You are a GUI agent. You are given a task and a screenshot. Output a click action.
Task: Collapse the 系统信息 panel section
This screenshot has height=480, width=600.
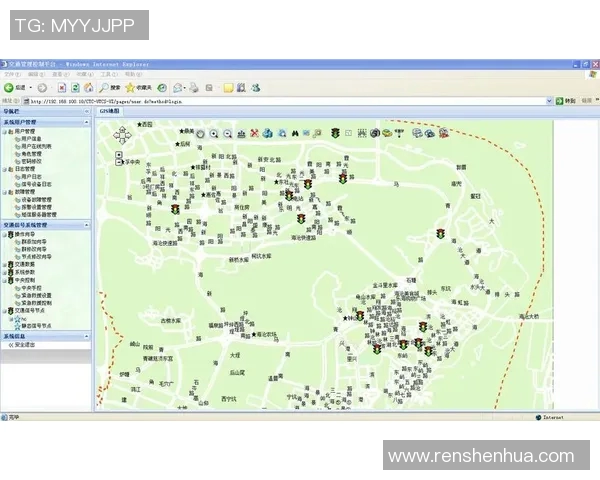pos(87,336)
